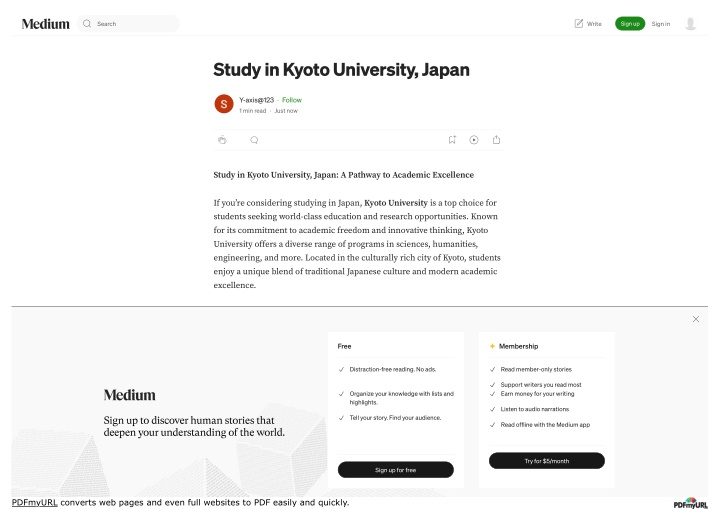Image resolution: width=720 pixels, height=509 pixels.
Task: Click the "1 min read" text
Action: click(253, 111)
